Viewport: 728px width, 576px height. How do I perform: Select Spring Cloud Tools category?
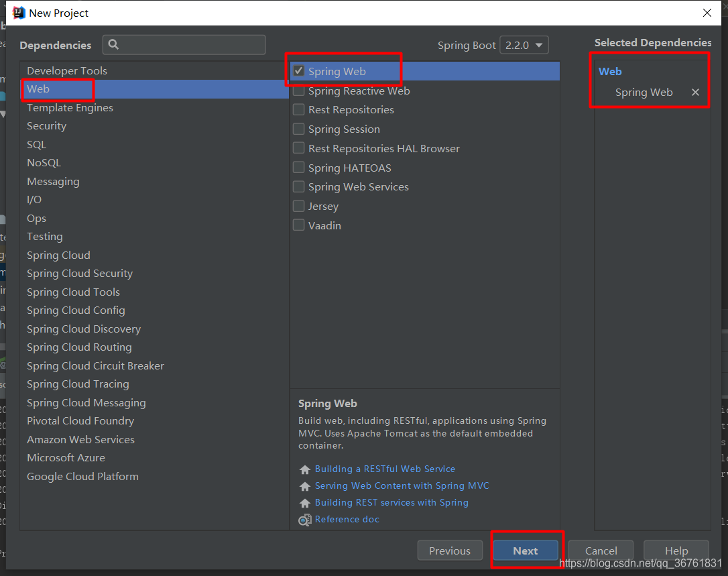tap(154, 292)
